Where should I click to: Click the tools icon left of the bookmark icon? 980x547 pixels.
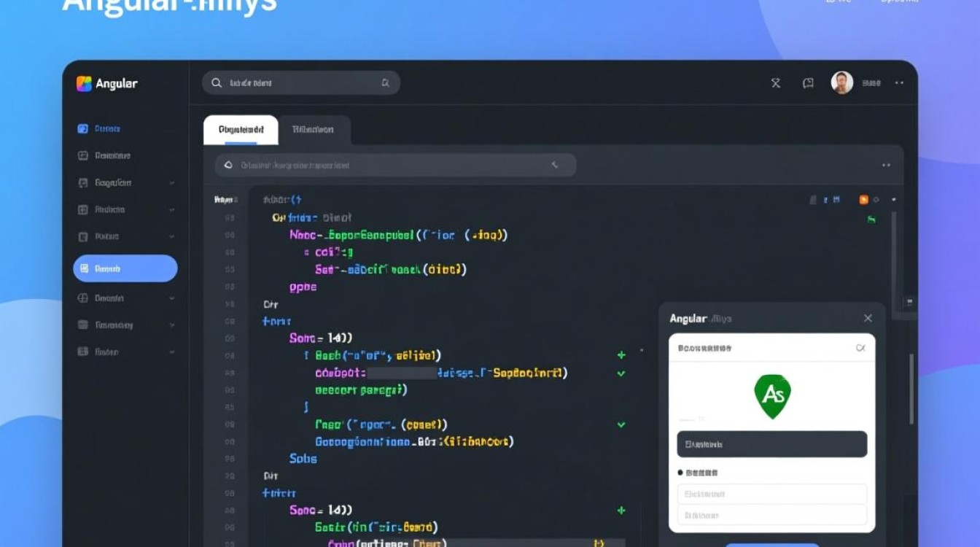[776, 82]
